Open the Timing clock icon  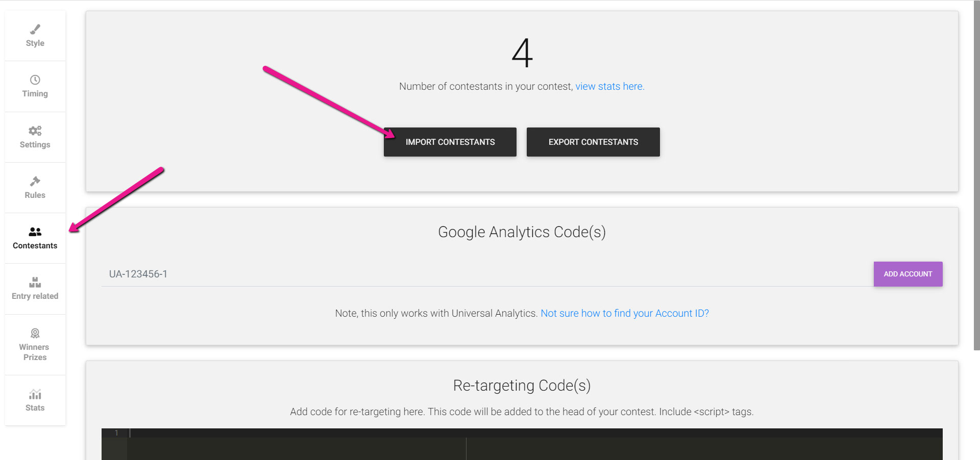tap(35, 80)
